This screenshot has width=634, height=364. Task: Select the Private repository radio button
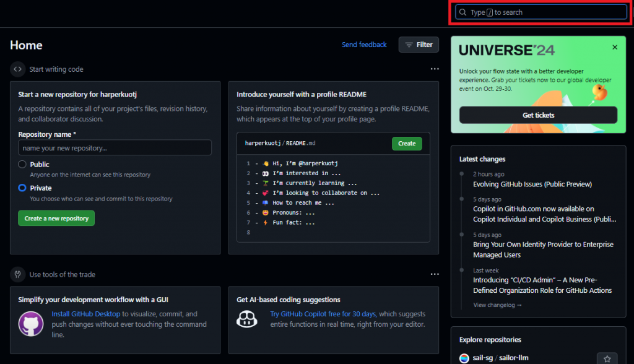(22, 188)
